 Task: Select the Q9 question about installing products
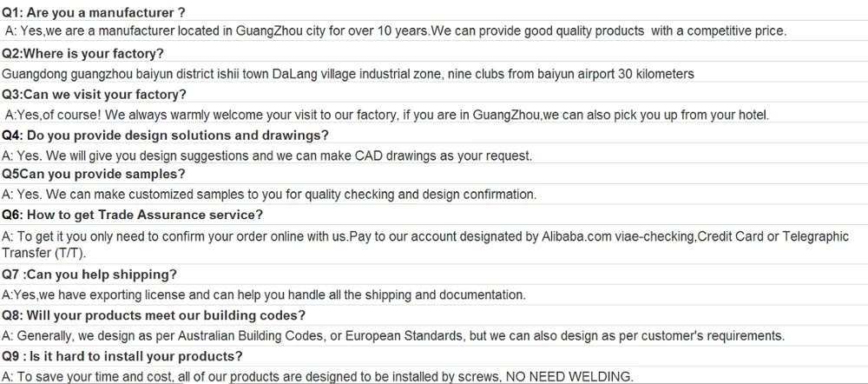pyautogui.click(x=122, y=356)
